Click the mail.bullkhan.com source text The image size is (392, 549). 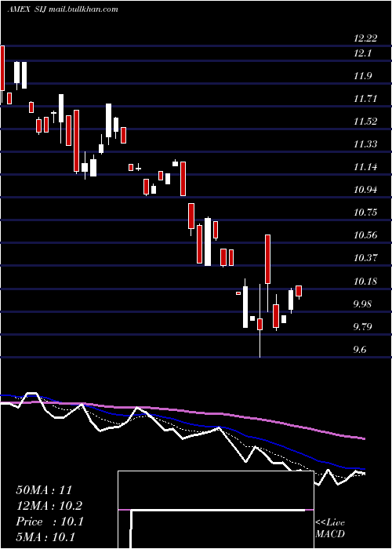(83, 9)
